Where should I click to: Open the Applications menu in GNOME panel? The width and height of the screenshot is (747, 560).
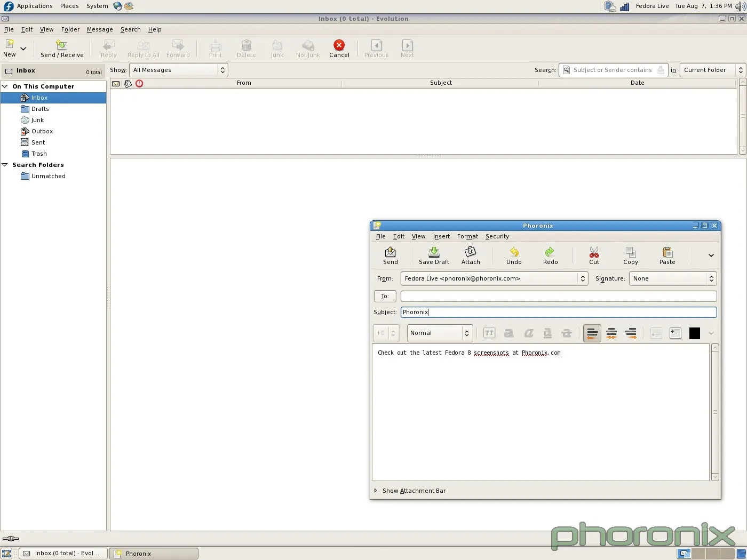(x=35, y=6)
